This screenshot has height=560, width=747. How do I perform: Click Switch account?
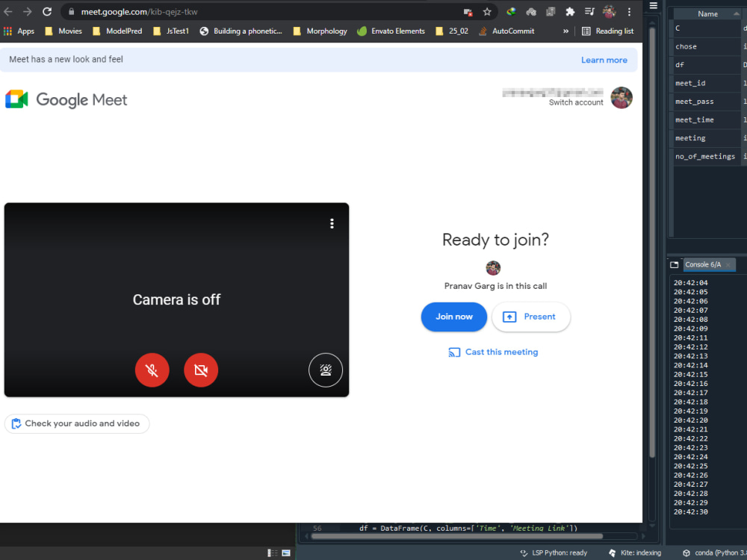pos(575,102)
